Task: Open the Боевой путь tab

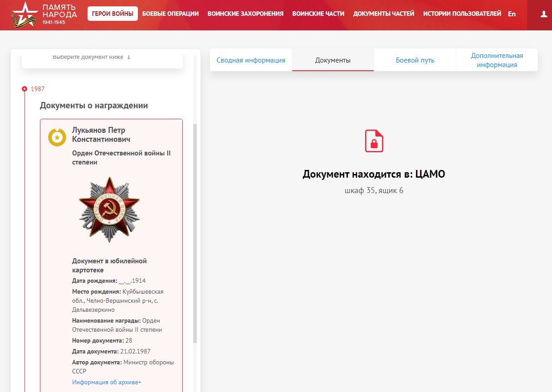Action: (x=415, y=60)
